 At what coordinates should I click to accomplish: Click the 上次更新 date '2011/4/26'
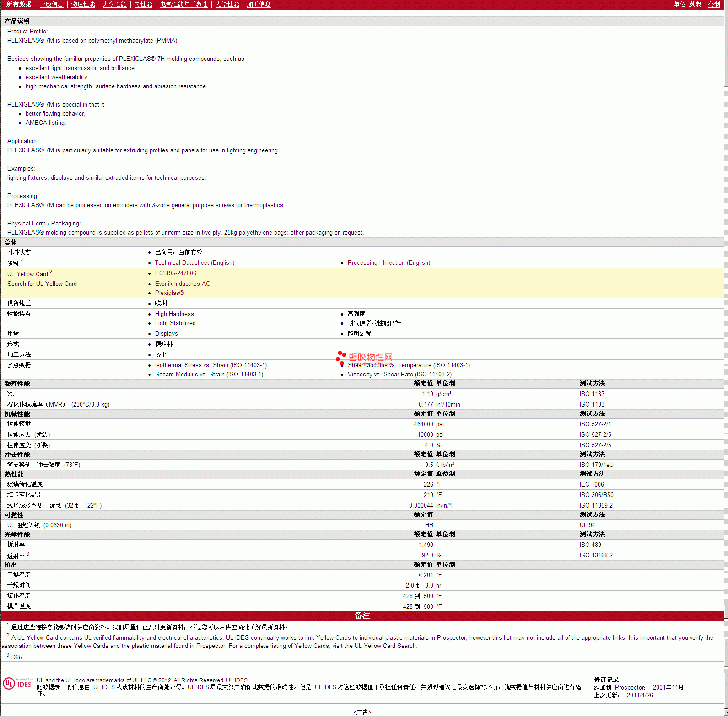click(640, 696)
